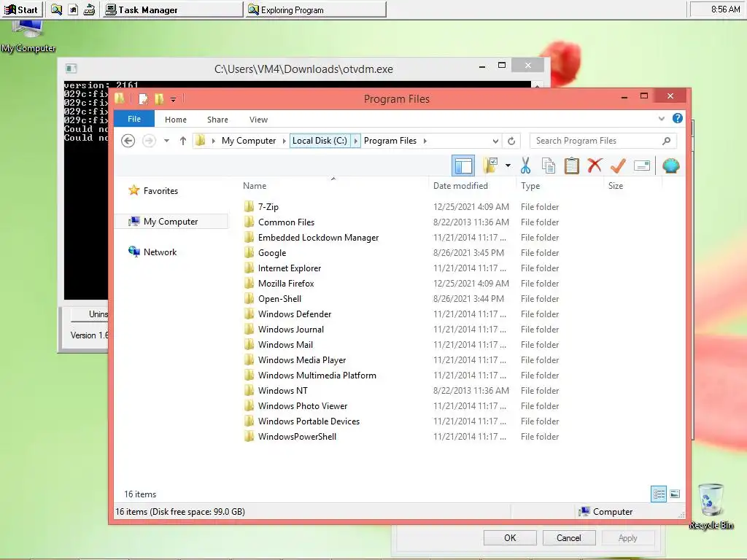Open the Customize Quick Access Toolbar dropdown

tap(173, 99)
